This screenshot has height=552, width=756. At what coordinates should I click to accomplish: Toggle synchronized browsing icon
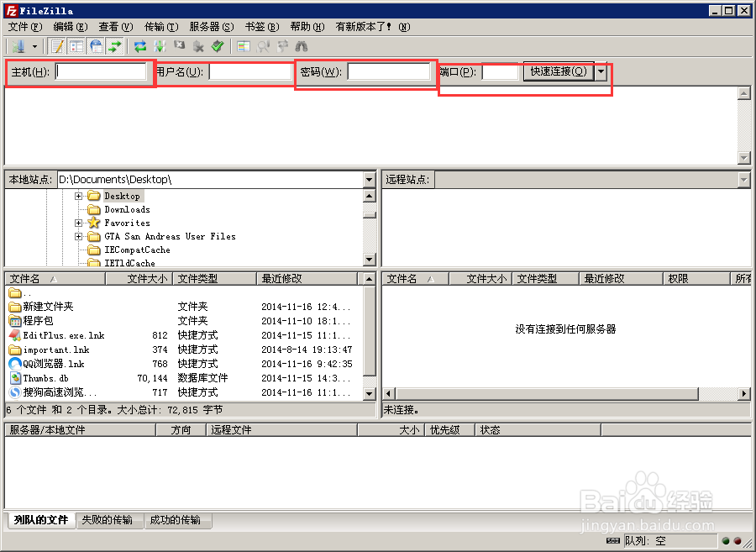[x=282, y=47]
